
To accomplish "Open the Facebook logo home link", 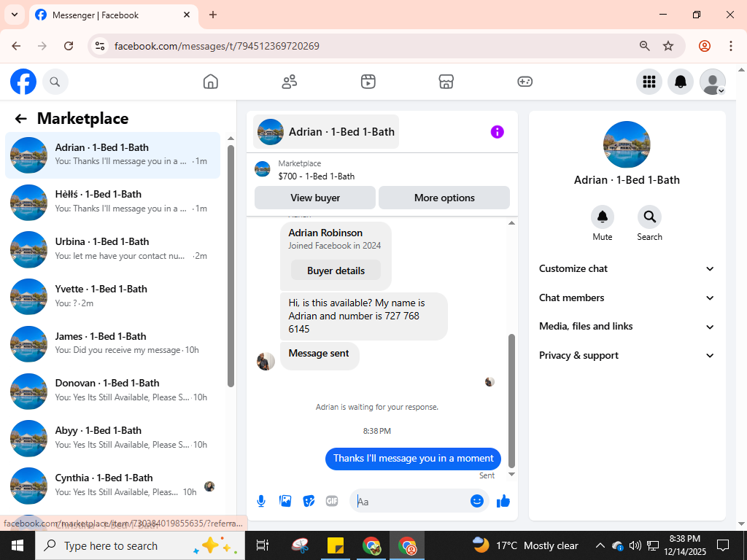I will coord(23,82).
